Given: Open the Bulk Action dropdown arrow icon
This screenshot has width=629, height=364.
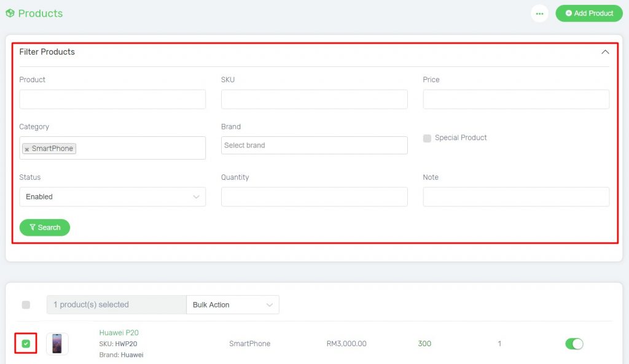Looking at the screenshot, I should click(x=270, y=304).
